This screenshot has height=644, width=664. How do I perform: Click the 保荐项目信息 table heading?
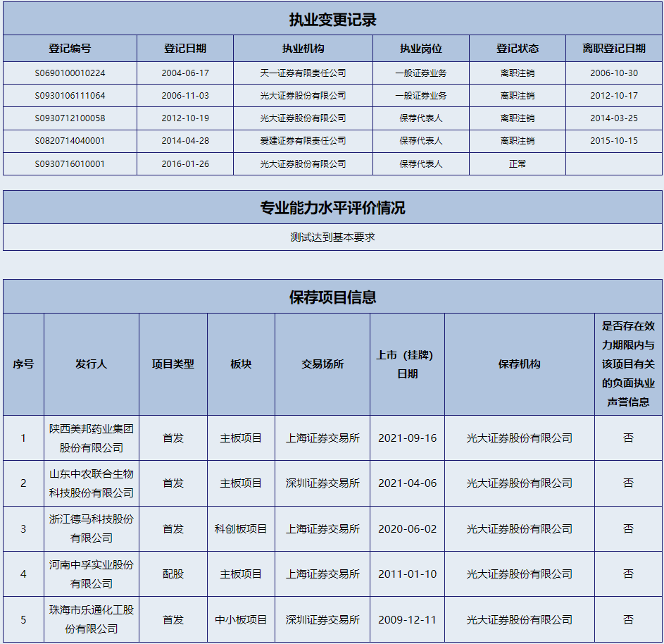pyautogui.click(x=332, y=297)
